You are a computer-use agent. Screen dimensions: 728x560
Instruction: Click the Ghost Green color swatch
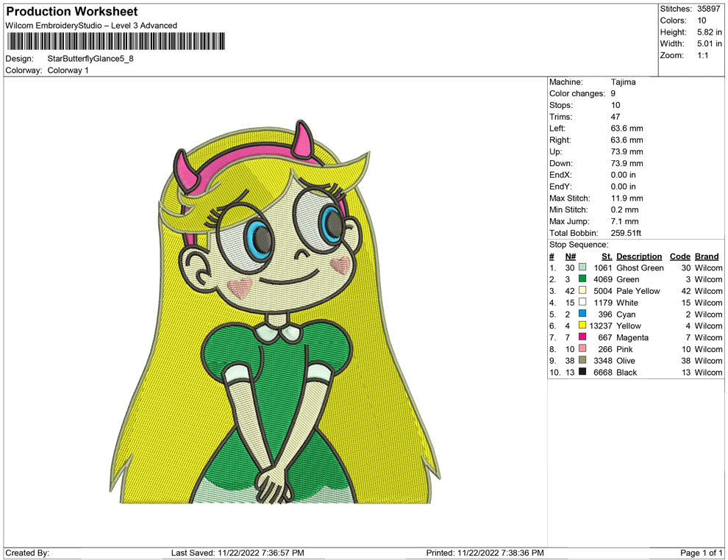(x=582, y=268)
